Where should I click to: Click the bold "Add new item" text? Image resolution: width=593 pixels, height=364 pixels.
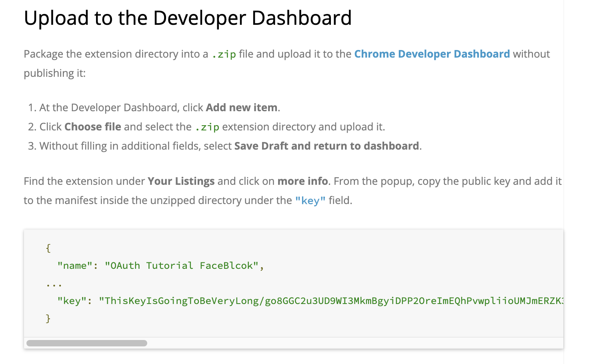point(242,108)
